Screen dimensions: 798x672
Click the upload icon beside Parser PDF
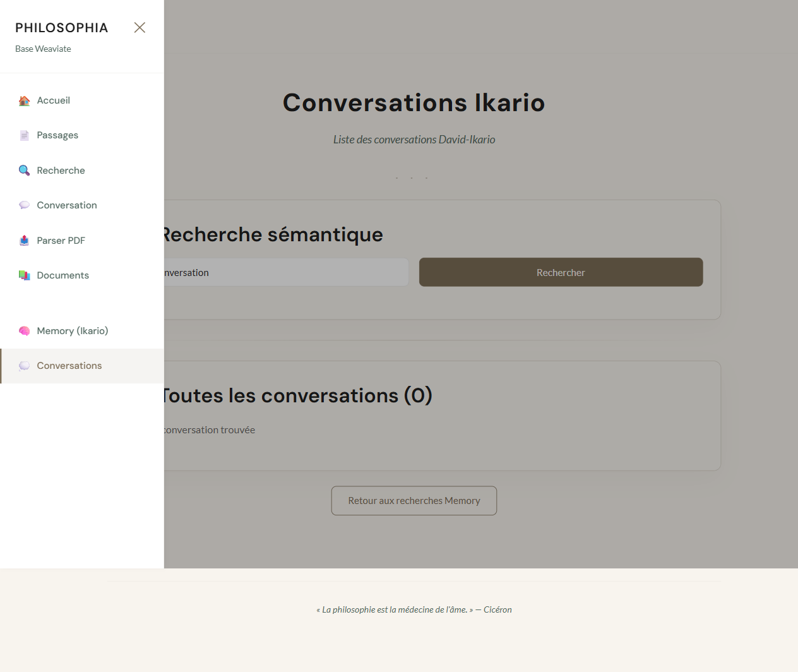(24, 241)
